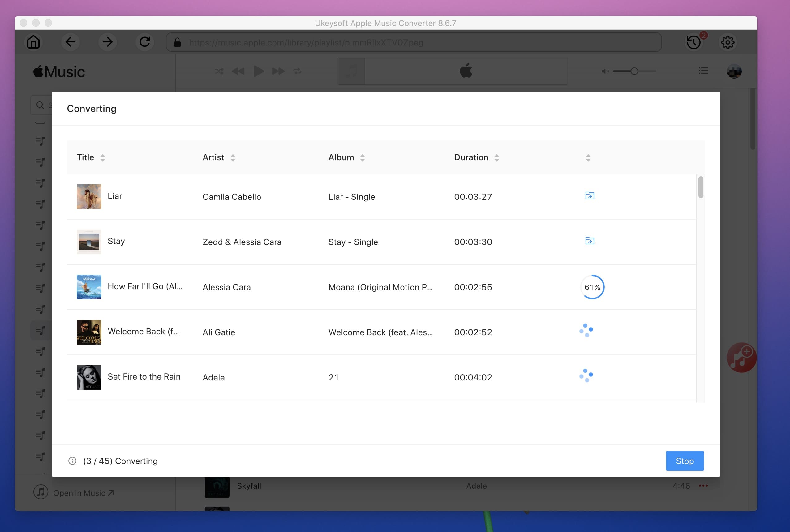Screen dimensions: 790x532
Task: Select the Apple Music menu bar item
Action: (59, 71)
